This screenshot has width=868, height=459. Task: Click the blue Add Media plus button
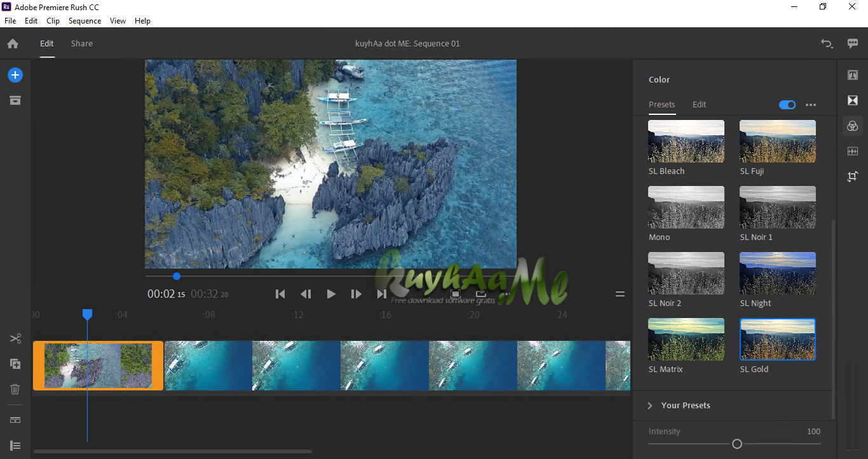pyautogui.click(x=15, y=75)
